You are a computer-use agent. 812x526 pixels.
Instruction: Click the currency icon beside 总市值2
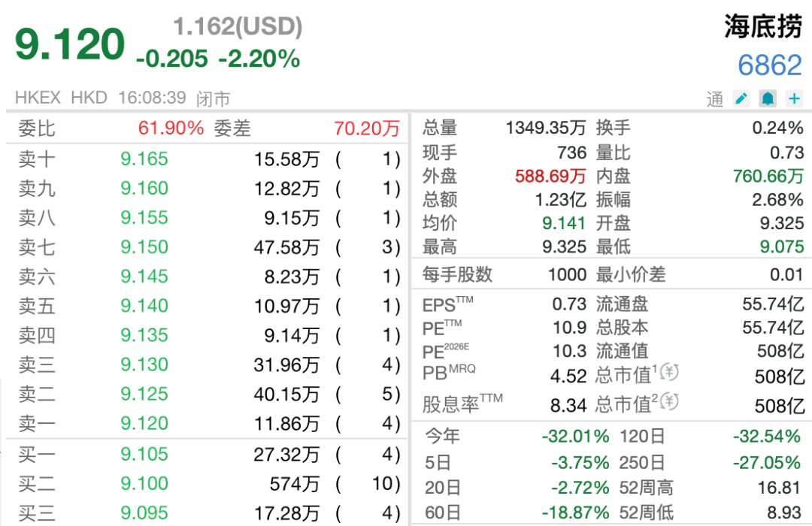coord(669,402)
